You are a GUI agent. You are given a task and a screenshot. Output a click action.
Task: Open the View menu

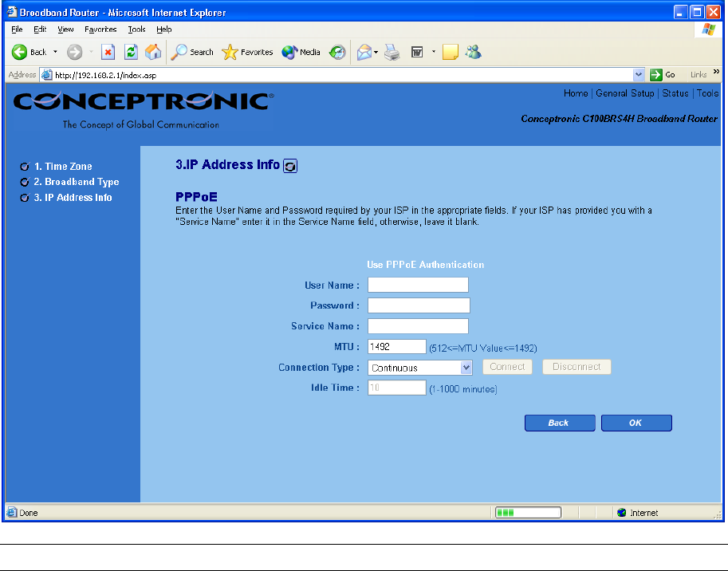click(x=65, y=30)
